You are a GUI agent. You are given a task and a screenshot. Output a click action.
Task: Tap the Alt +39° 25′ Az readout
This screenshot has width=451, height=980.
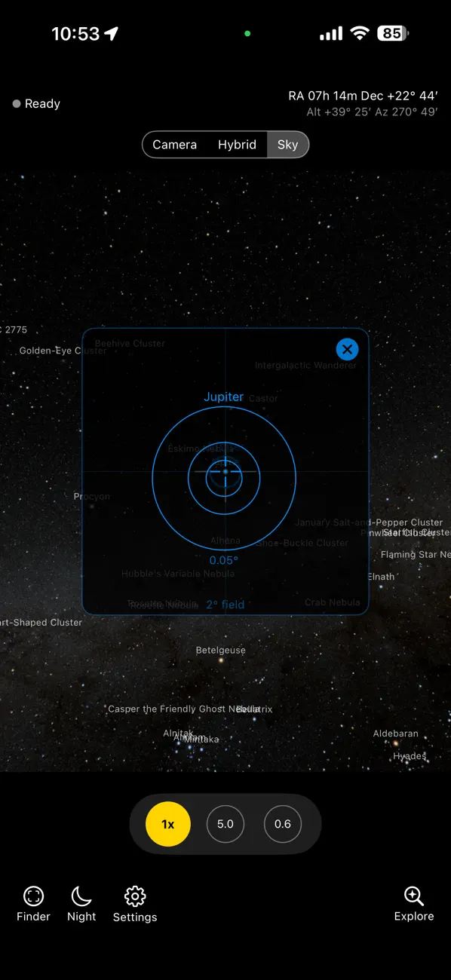tap(372, 112)
